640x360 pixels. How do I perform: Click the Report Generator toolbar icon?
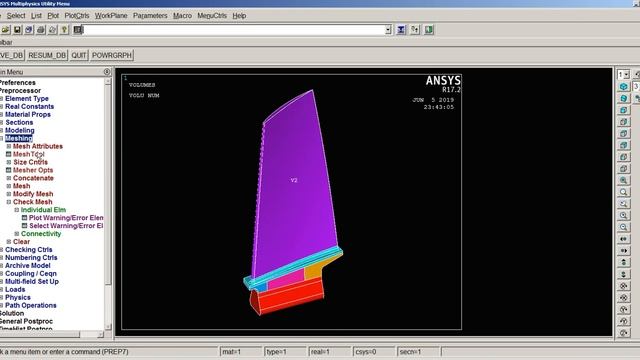[x=53, y=30]
